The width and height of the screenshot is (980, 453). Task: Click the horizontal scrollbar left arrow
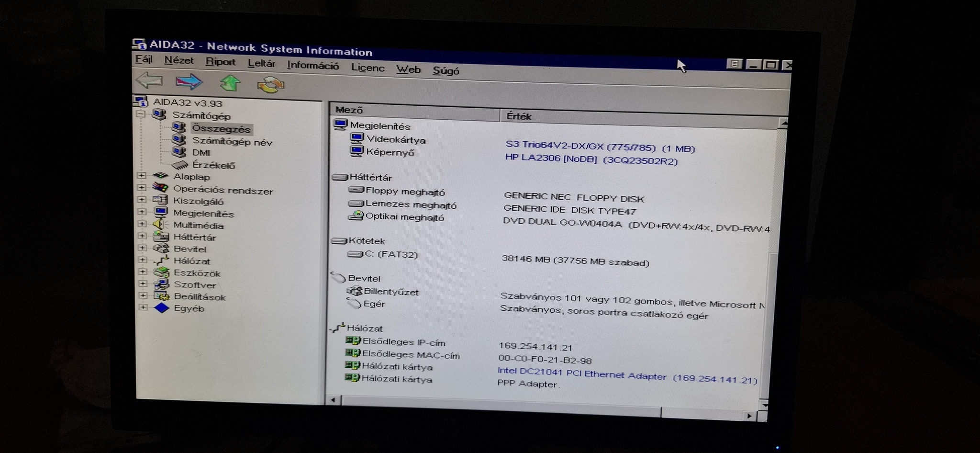334,399
